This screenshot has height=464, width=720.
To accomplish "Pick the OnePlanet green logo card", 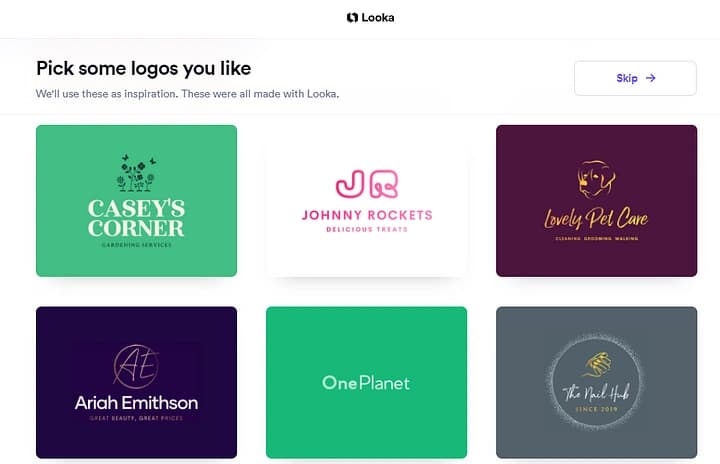I will pyautogui.click(x=366, y=382).
